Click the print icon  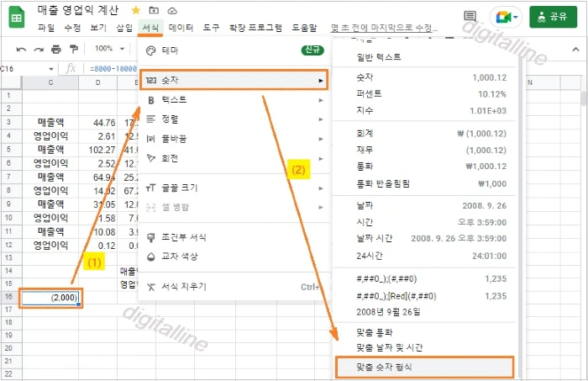[56, 49]
